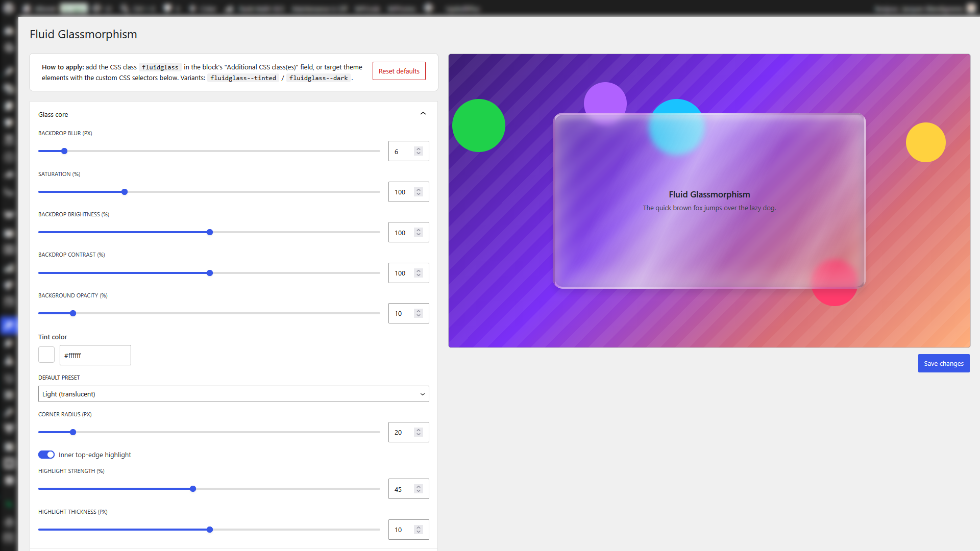Click the Backdrop Contrast number field
Image resolution: width=980 pixels, height=551 pixels.
coord(408,273)
